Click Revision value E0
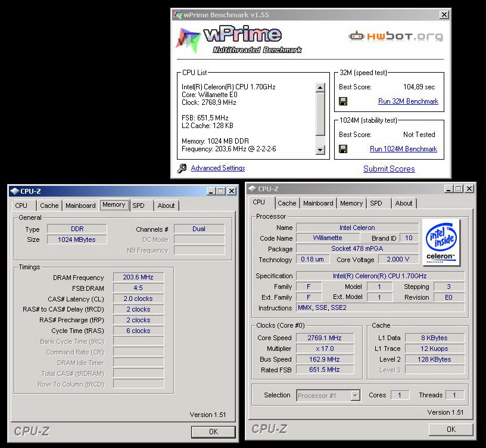 point(449,297)
